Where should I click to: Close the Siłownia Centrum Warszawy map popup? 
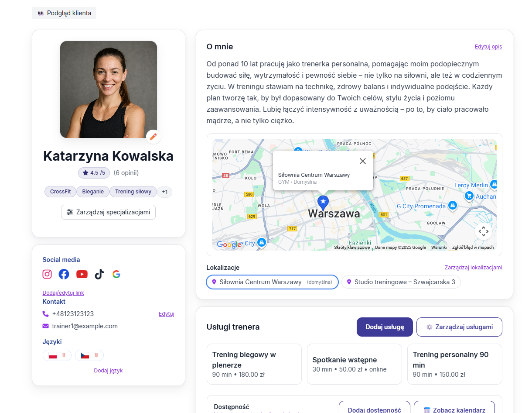pos(362,161)
